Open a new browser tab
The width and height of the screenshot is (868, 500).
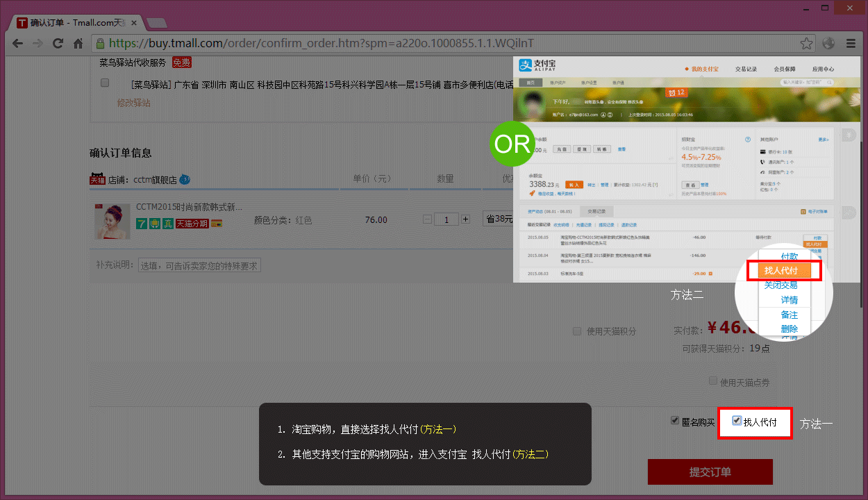(x=157, y=23)
